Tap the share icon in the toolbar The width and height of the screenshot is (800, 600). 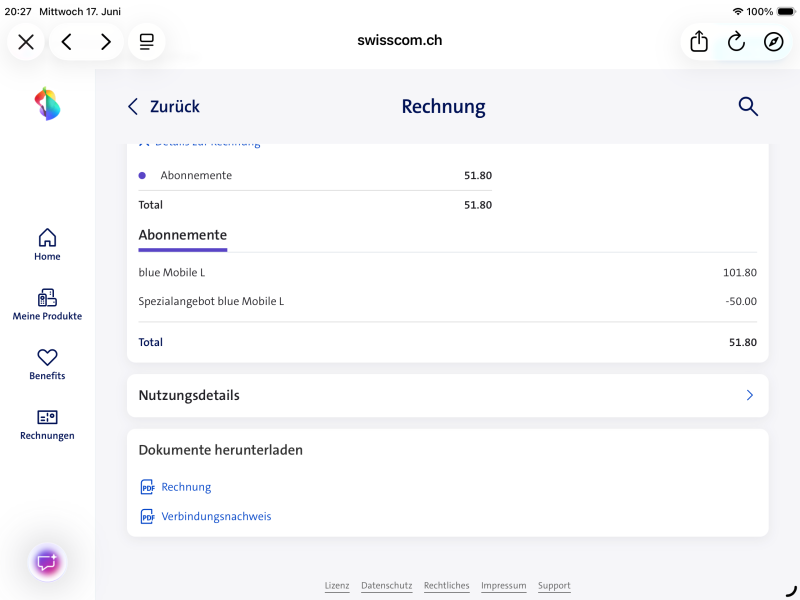click(699, 41)
